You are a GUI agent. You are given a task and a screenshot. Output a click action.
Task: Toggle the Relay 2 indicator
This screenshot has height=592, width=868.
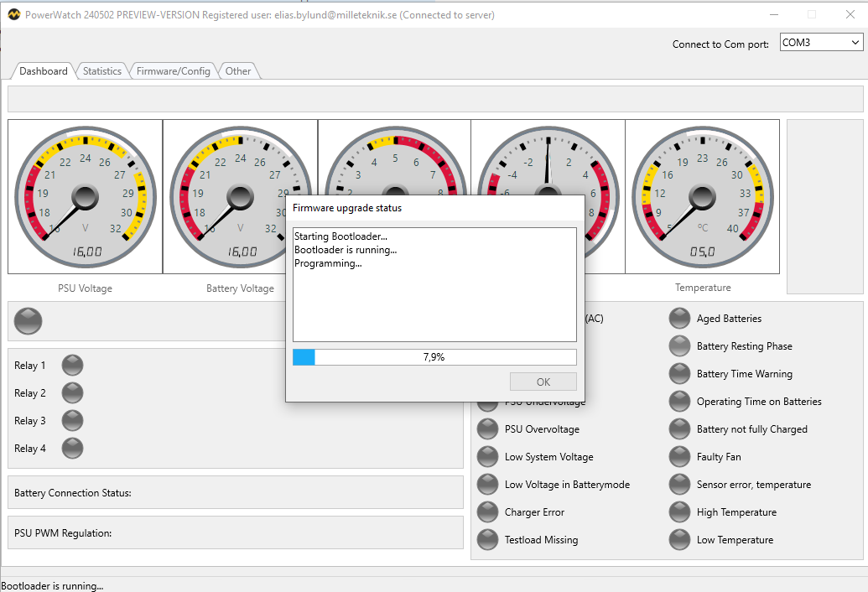point(72,392)
